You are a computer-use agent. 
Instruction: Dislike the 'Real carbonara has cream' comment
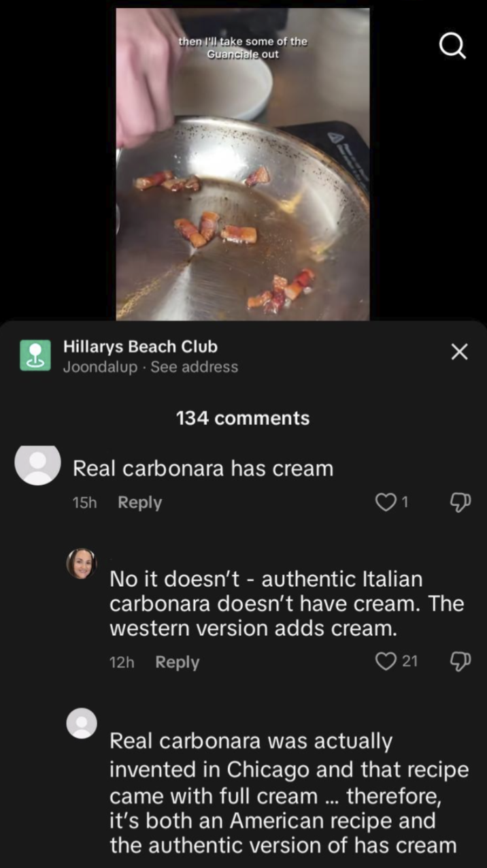point(460,502)
